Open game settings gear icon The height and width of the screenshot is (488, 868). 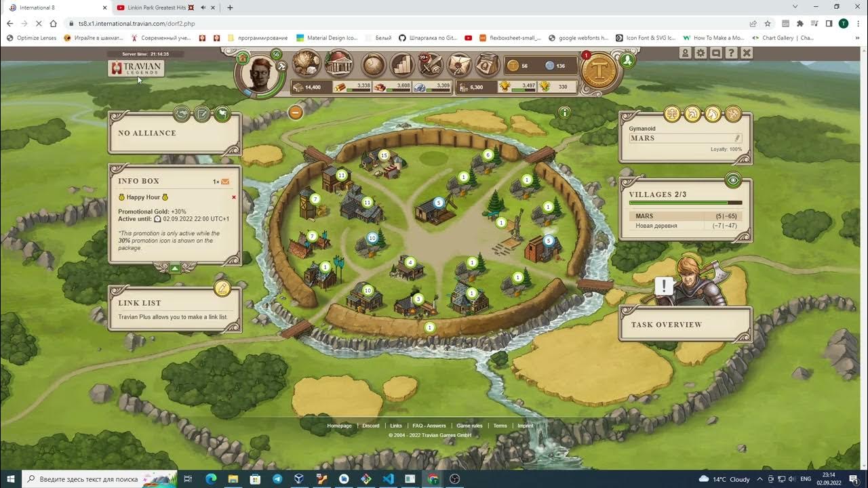pyautogui.click(x=701, y=53)
